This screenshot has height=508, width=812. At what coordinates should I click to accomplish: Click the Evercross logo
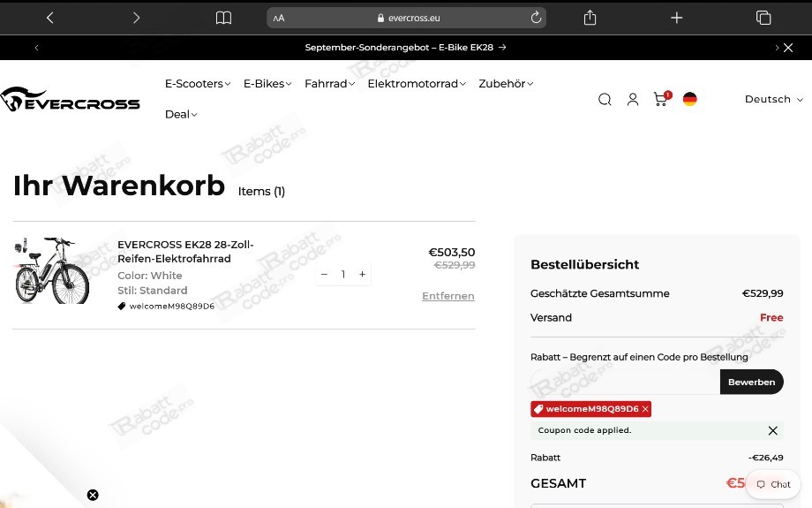pos(70,99)
